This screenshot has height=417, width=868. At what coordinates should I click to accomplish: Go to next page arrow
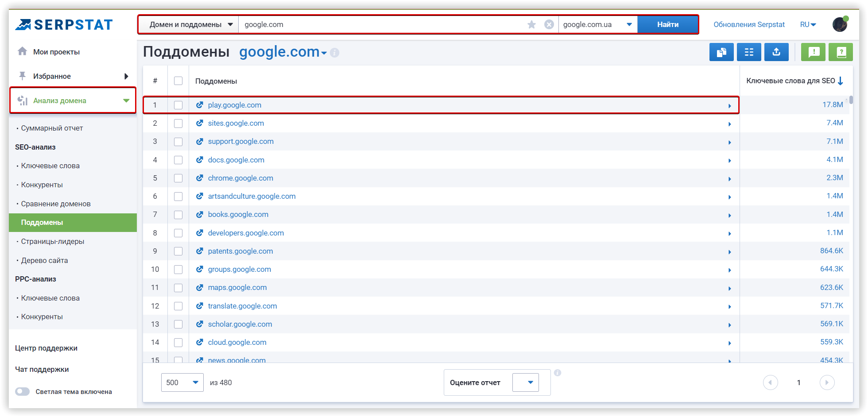click(827, 382)
